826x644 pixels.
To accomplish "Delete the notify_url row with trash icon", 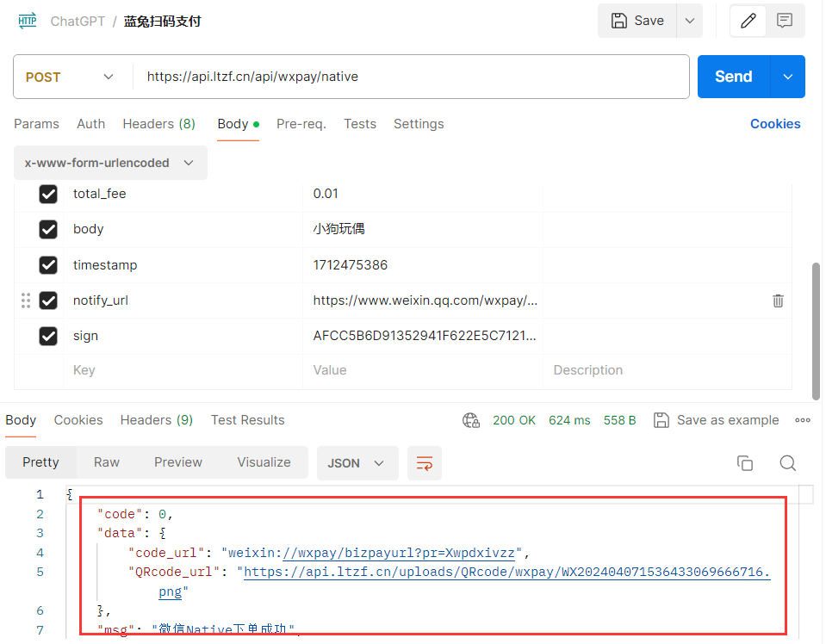I will [x=778, y=300].
